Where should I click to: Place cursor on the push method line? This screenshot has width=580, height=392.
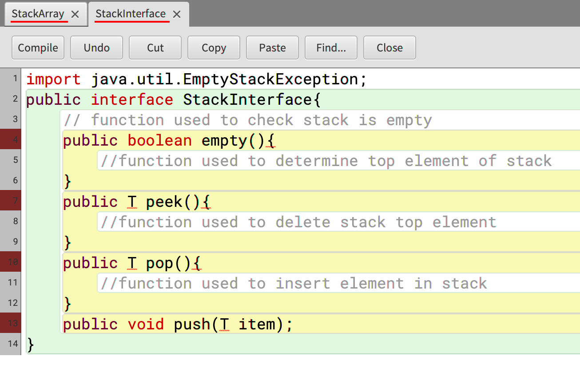point(178,324)
